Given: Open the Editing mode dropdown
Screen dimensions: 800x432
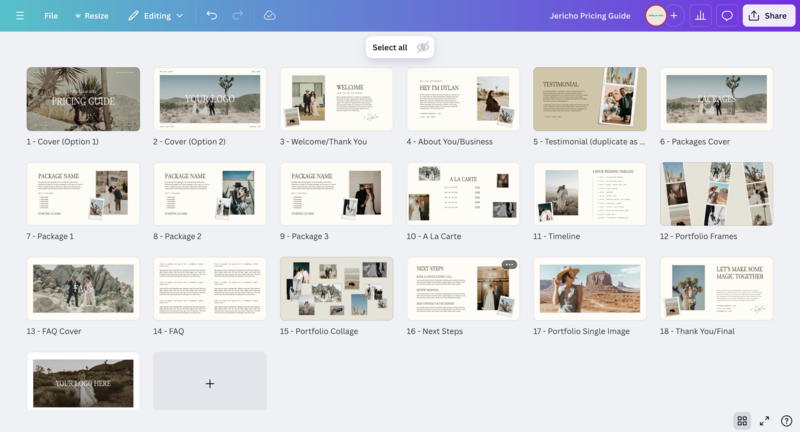Looking at the screenshot, I should pos(156,16).
